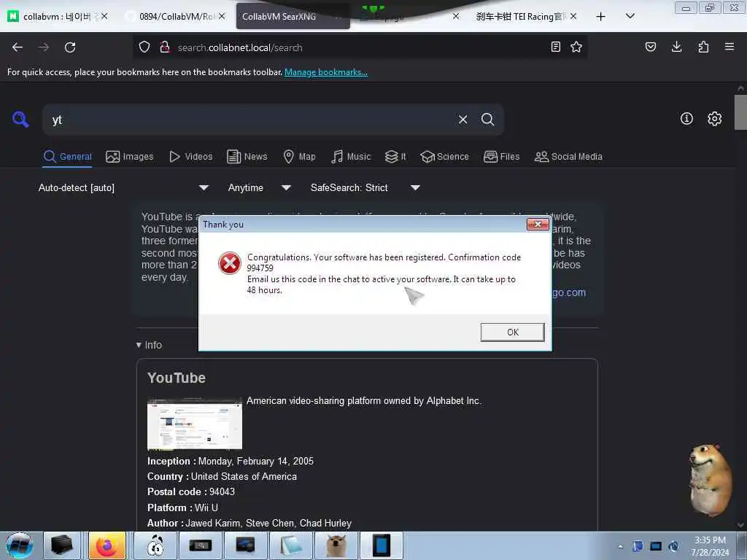
Task: Toggle reader view in address bar
Action: [x=555, y=47]
